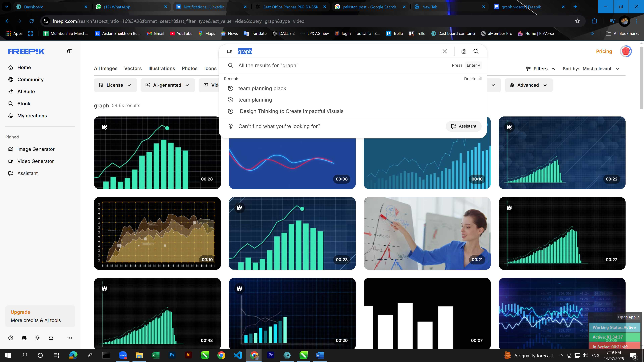Open the help question-mark icon

11,338
